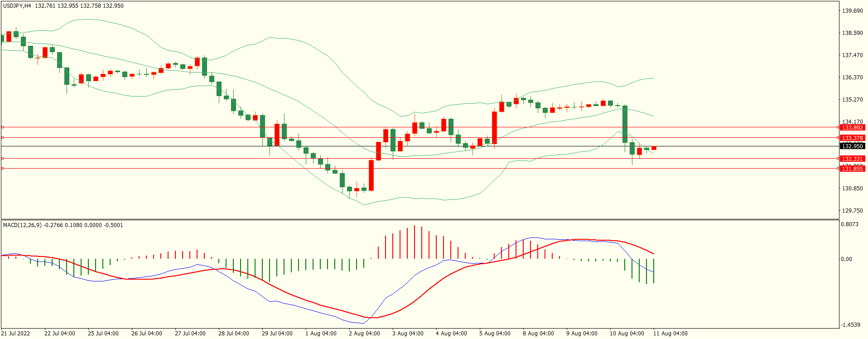868x339 pixels.
Task: Click the 131.855 price level label
Action: click(852, 169)
